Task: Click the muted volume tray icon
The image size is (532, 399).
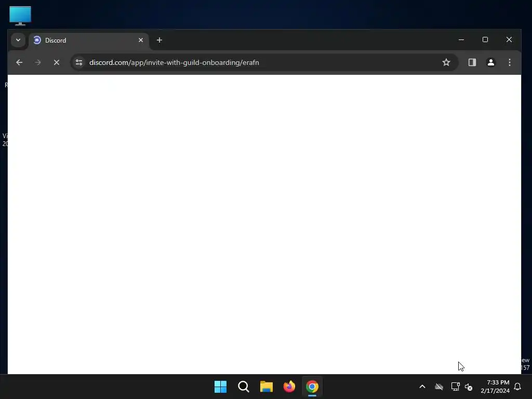Action: pos(469,387)
